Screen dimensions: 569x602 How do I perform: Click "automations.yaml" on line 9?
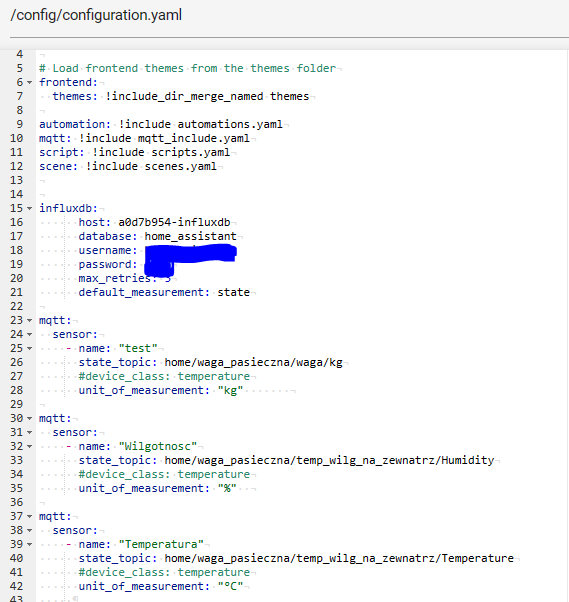coord(230,124)
